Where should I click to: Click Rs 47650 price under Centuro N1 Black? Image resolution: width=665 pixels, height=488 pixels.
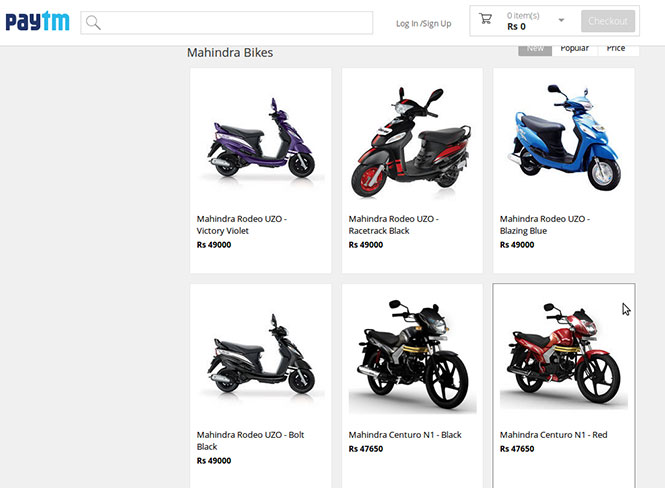[x=366, y=449]
